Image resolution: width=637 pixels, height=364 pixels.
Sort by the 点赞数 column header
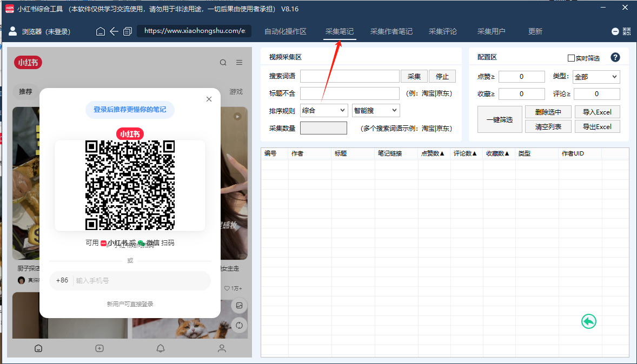pos(434,153)
